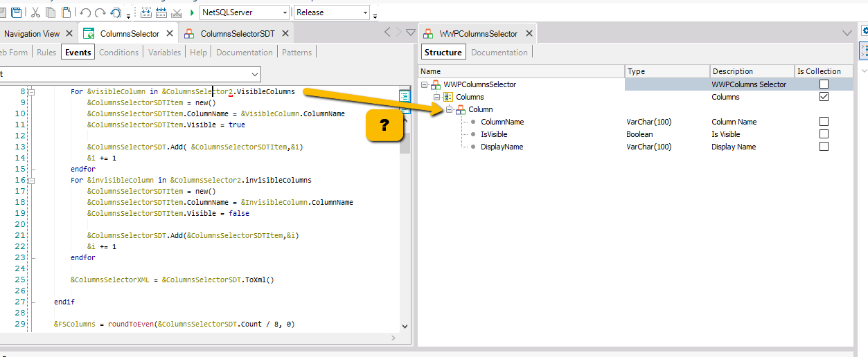
Task: Open Documentation tab in WWPColumnsSelector pane
Action: 499,52
